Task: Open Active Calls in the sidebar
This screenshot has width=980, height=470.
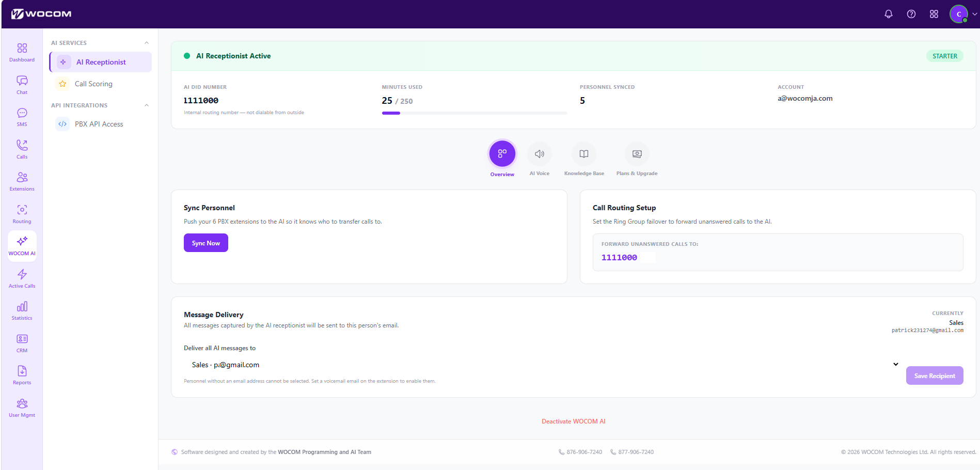Action: 22,278
